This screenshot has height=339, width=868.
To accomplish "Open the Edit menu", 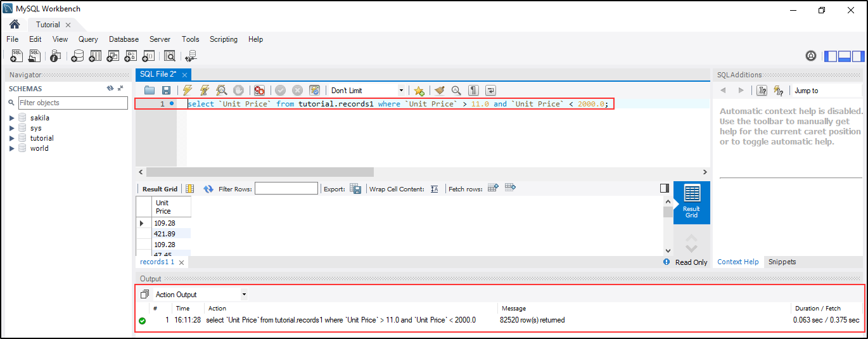I will click(35, 39).
